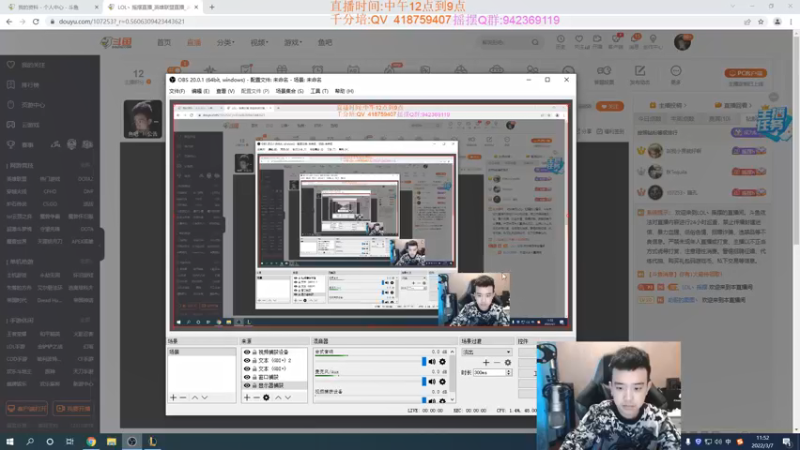The width and height of the screenshot is (800, 450).
Task: Toggle visibility of 窗口捕获 source
Action: pos(247,377)
